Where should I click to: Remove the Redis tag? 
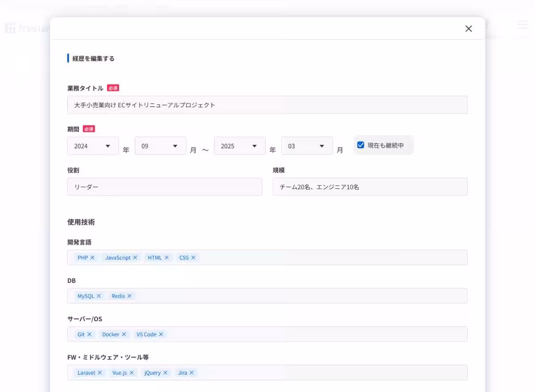[x=129, y=296]
